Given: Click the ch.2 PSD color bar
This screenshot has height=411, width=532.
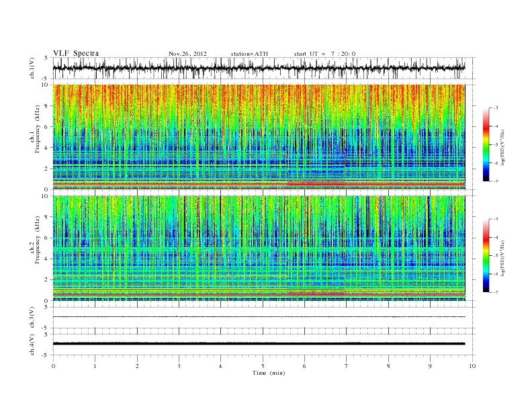Looking at the screenshot, I should (x=486, y=255).
